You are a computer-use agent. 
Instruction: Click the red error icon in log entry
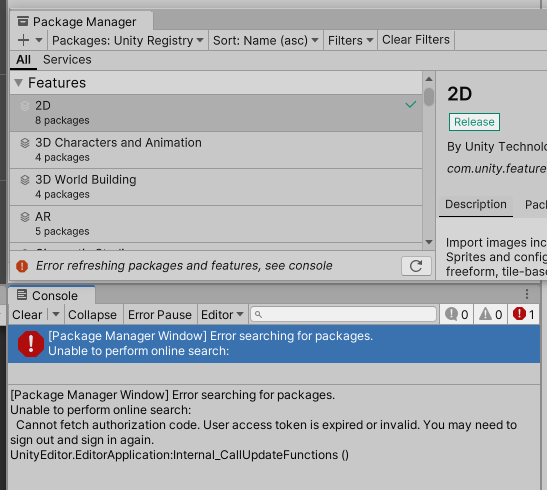[31, 344]
